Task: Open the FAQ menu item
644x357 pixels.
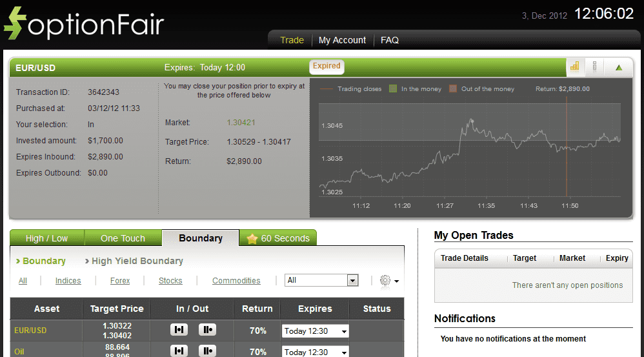Action: click(x=390, y=40)
